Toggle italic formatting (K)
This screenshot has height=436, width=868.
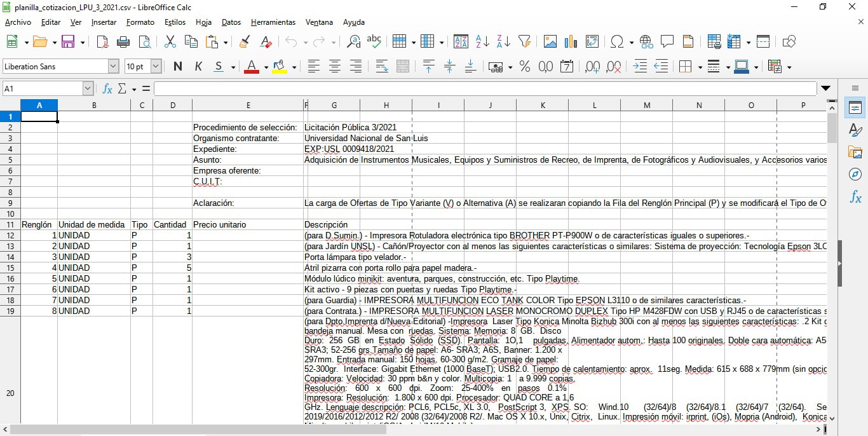198,67
